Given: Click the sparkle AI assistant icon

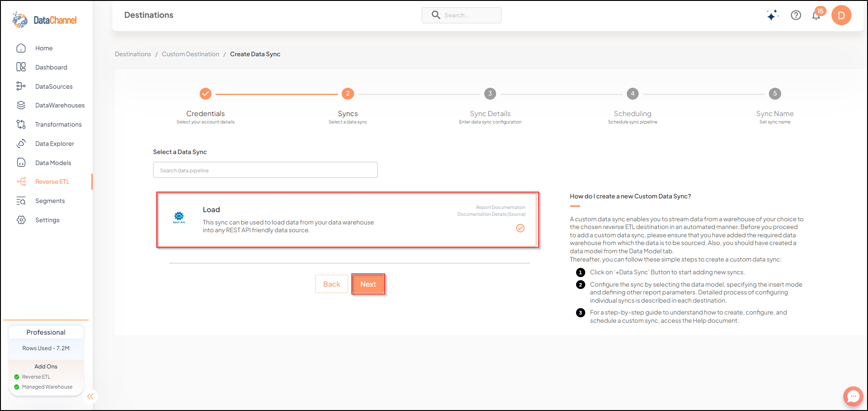Looking at the screenshot, I should coord(773,15).
